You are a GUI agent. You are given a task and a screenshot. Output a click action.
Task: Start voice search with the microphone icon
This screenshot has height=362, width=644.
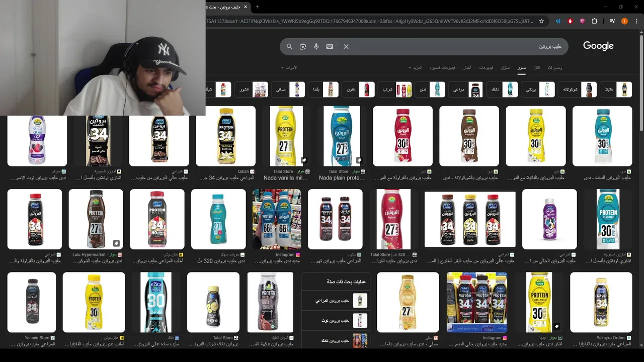coord(316,46)
